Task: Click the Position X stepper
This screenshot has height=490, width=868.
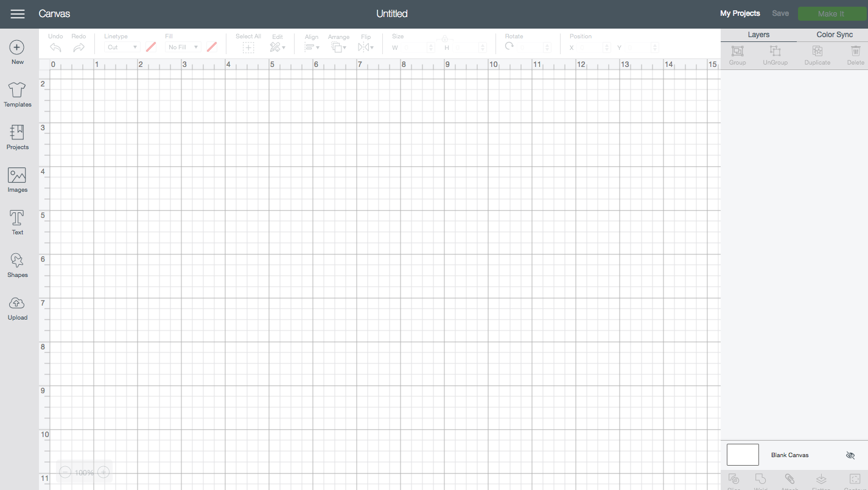Action: (x=606, y=47)
